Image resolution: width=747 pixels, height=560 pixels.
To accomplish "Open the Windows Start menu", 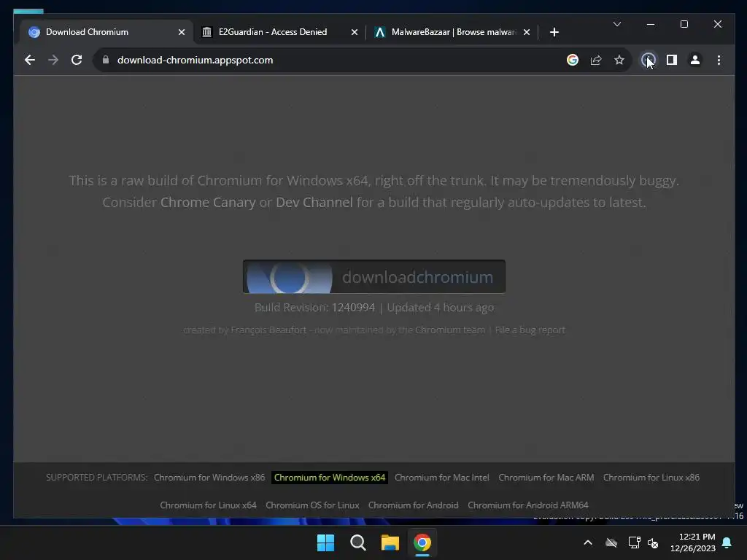I will [x=326, y=542].
